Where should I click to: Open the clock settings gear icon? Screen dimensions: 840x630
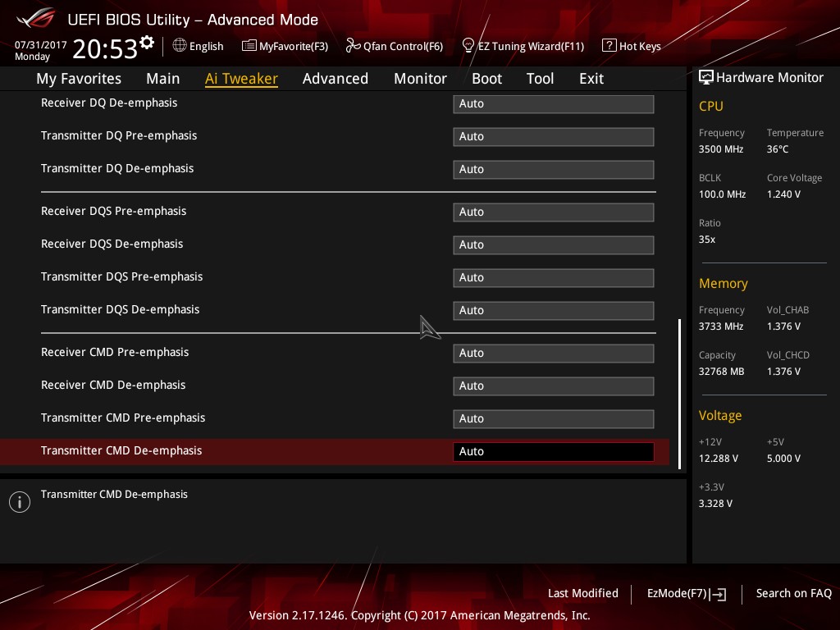coord(147,43)
